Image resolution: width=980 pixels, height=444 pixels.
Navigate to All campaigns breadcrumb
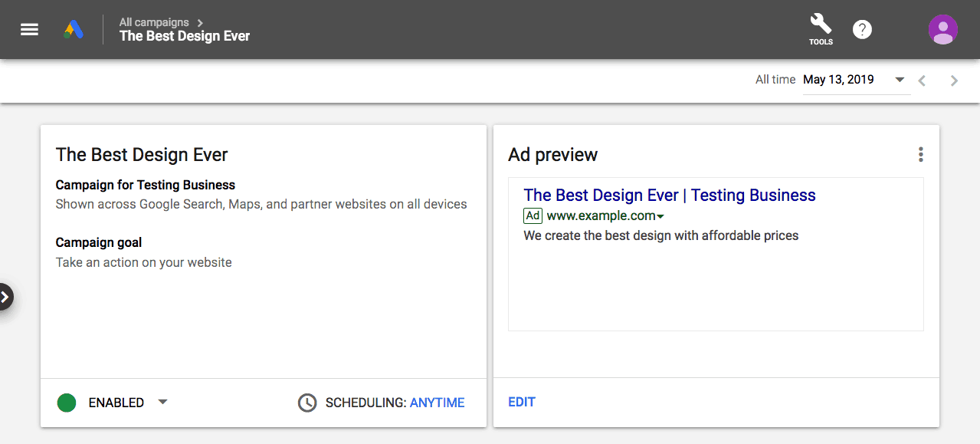pyautogui.click(x=154, y=22)
